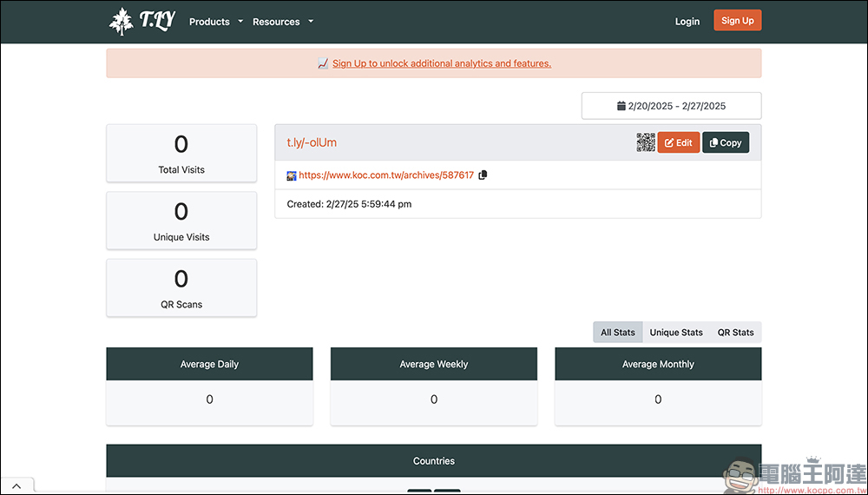Click the Sign Up to unlock analytics link
This screenshot has height=495, width=868.
click(x=441, y=63)
